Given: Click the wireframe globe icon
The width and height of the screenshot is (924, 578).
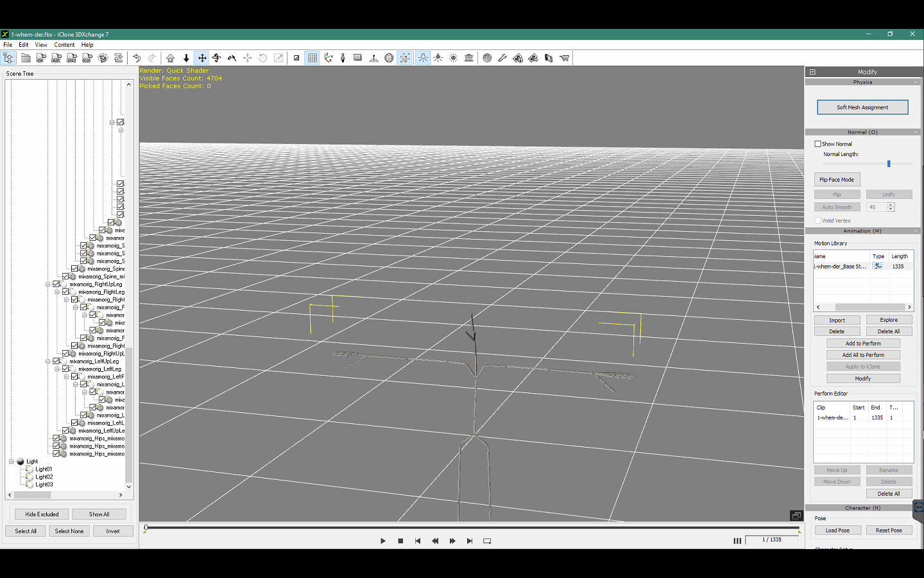Looking at the screenshot, I should [389, 58].
